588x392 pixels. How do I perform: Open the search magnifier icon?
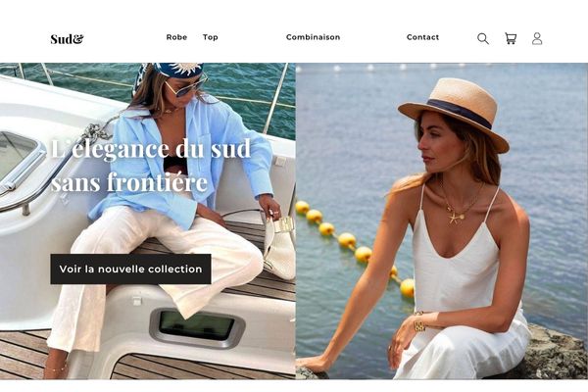pos(483,38)
